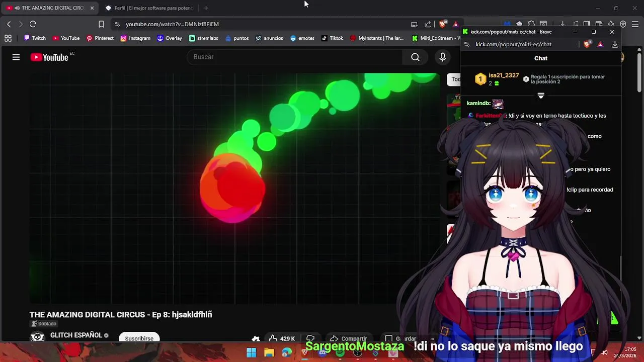
Task: Open the Brave main menu hamburger icon
Action: [x=635, y=24]
